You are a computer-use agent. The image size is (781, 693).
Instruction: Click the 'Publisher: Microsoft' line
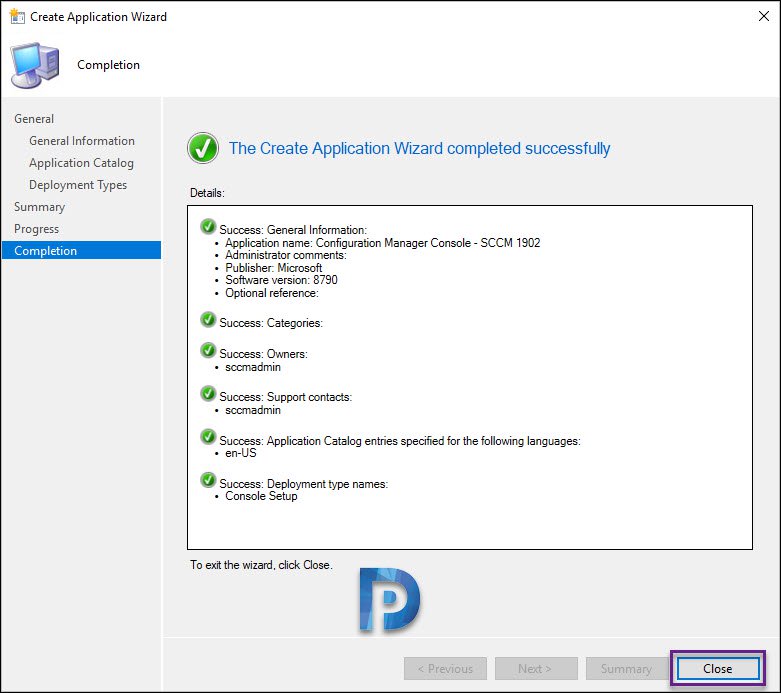[273, 268]
